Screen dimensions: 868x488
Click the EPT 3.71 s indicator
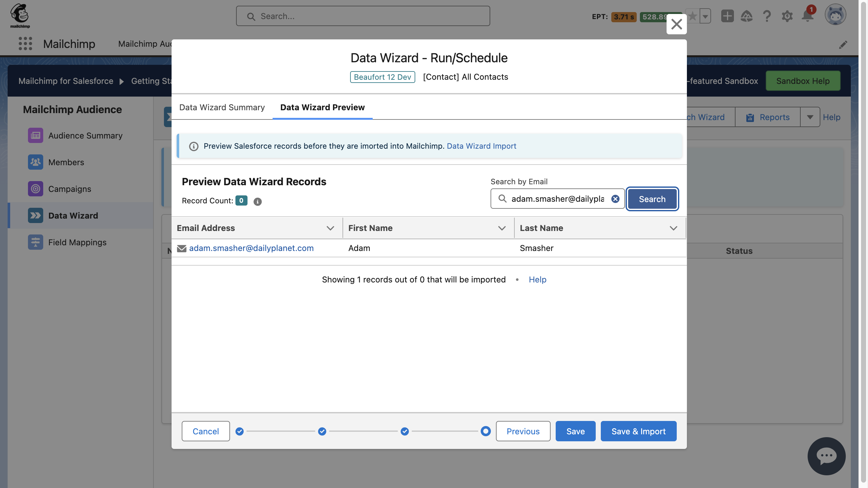click(624, 17)
